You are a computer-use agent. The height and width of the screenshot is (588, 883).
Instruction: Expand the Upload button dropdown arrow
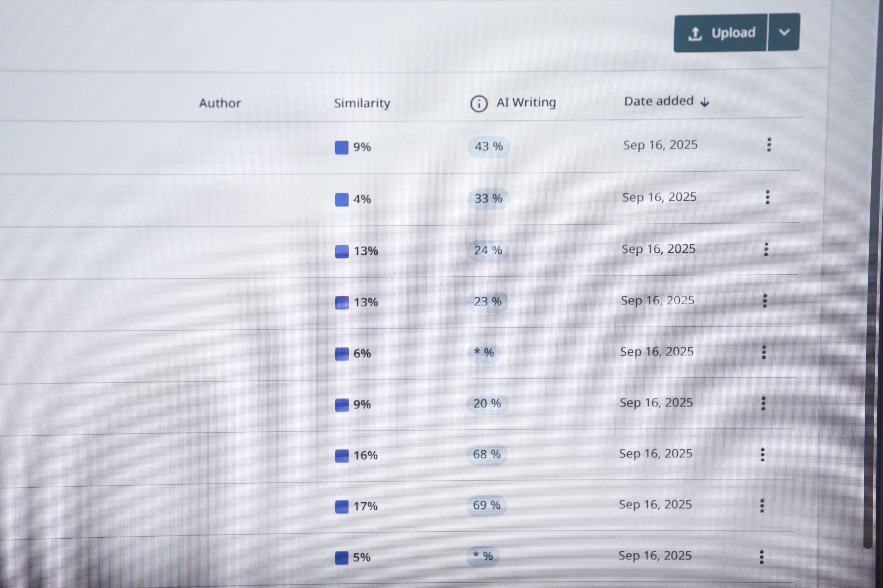(784, 32)
